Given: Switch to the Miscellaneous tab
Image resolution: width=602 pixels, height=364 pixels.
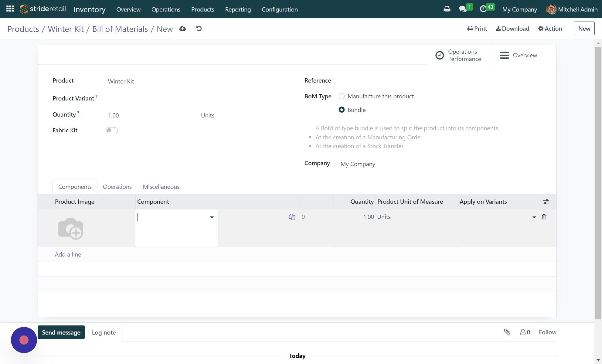Looking at the screenshot, I should (161, 187).
